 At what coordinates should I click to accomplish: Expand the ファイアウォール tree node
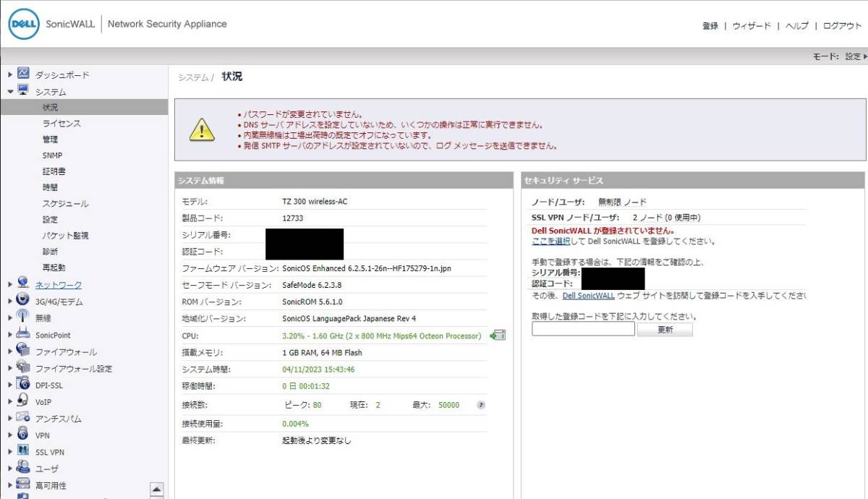(x=10, y=351)
